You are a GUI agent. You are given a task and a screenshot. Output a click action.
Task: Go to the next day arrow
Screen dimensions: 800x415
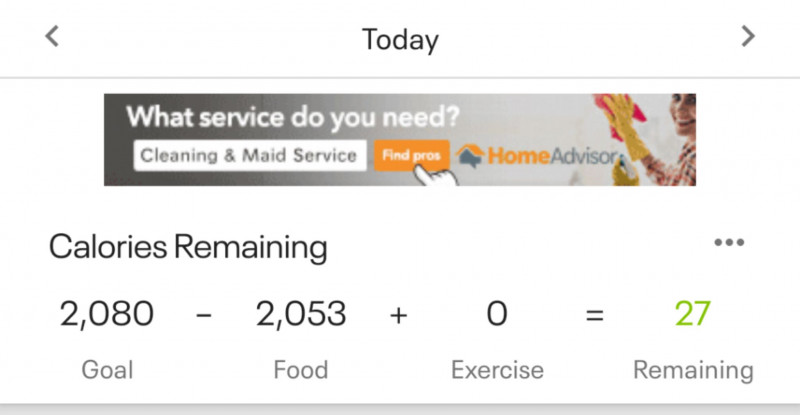(747, 37)
